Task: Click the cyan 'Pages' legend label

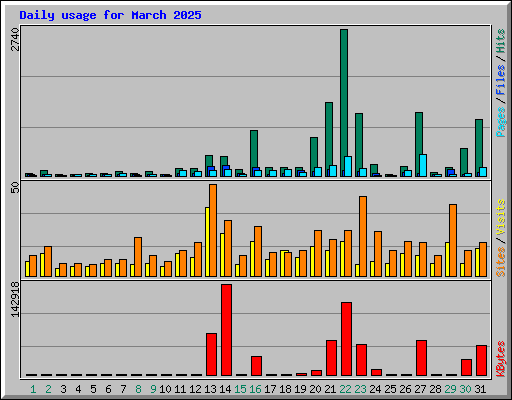Action: (500, 122)
